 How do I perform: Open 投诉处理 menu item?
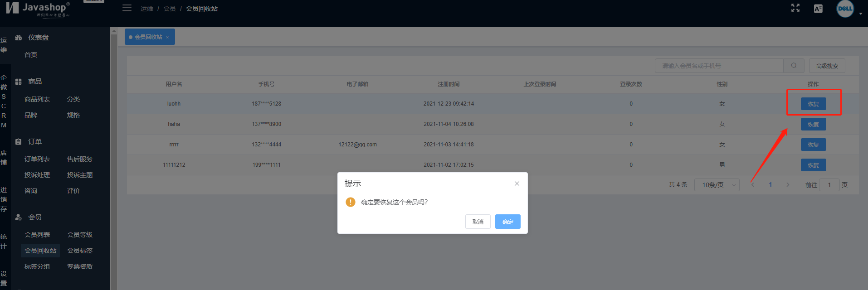[x=37, y=175]
